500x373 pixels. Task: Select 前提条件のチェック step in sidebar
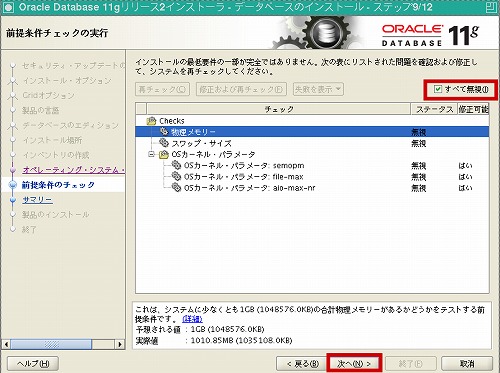pos(58,185)
